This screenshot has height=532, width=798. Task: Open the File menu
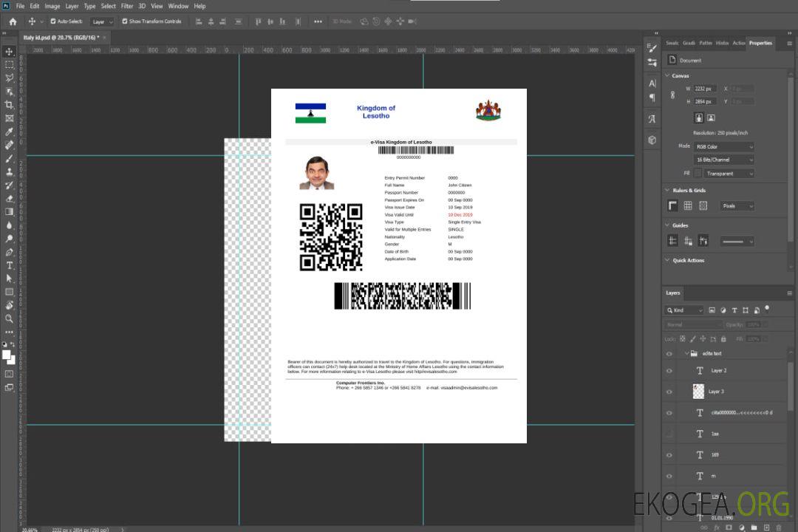click(x=20, y=6)
